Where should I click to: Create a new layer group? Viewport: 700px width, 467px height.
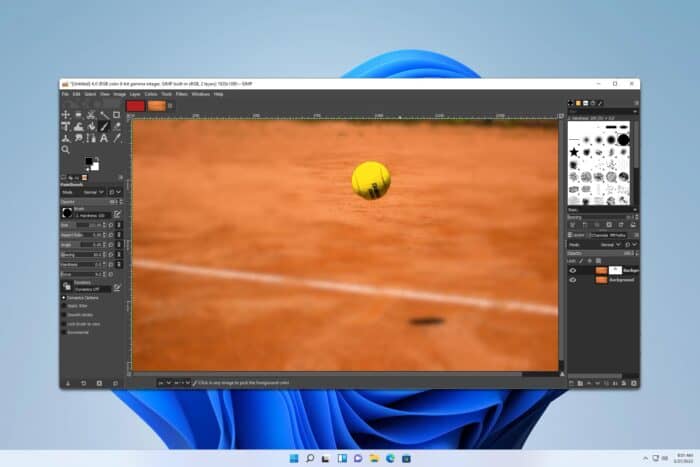580,383
